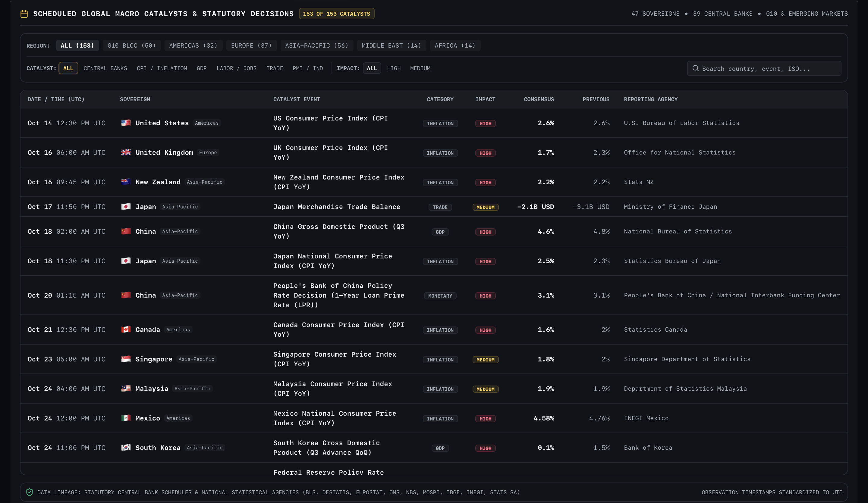
Task: Click the REPORTING AGENCY column header
Action: [x=651, y=99]
